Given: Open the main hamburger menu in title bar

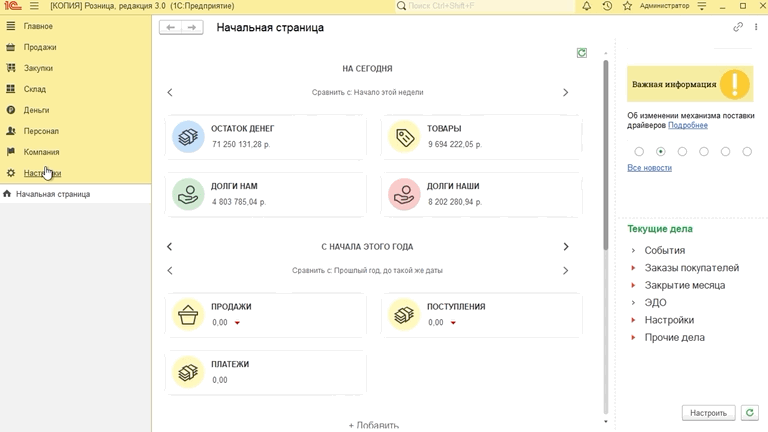Looking at the screenshot, I should click(34, 6).
